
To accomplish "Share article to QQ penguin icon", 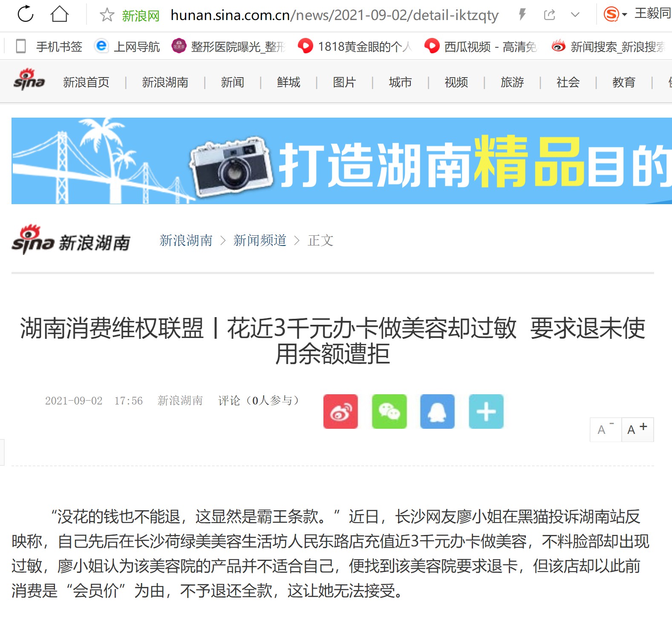I will click(438, 411).
